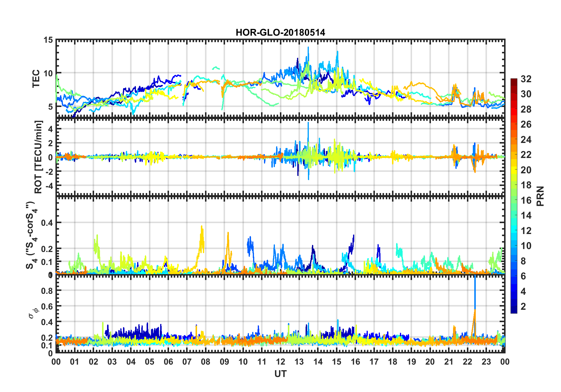This screenshot has height=392, width=561.
Task: Select UT axis hour label 19
Action: (x=411, y=362)
